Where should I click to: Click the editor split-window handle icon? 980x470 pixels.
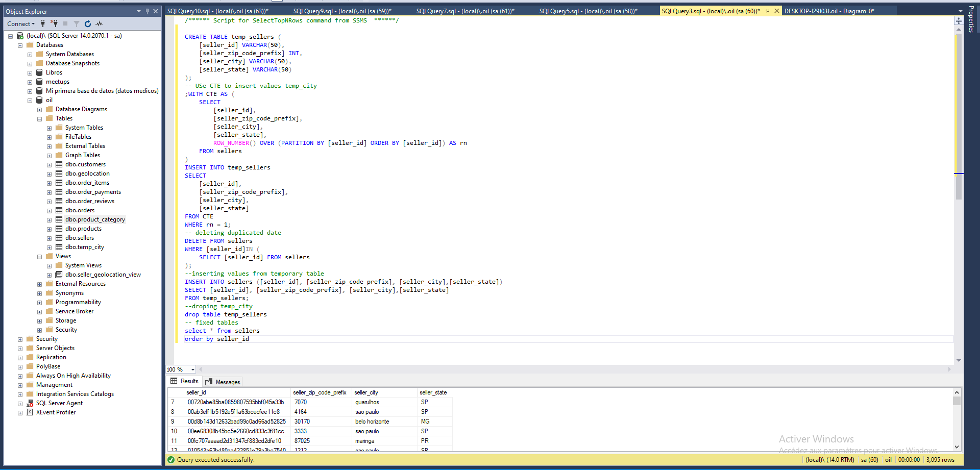(959, 20)
